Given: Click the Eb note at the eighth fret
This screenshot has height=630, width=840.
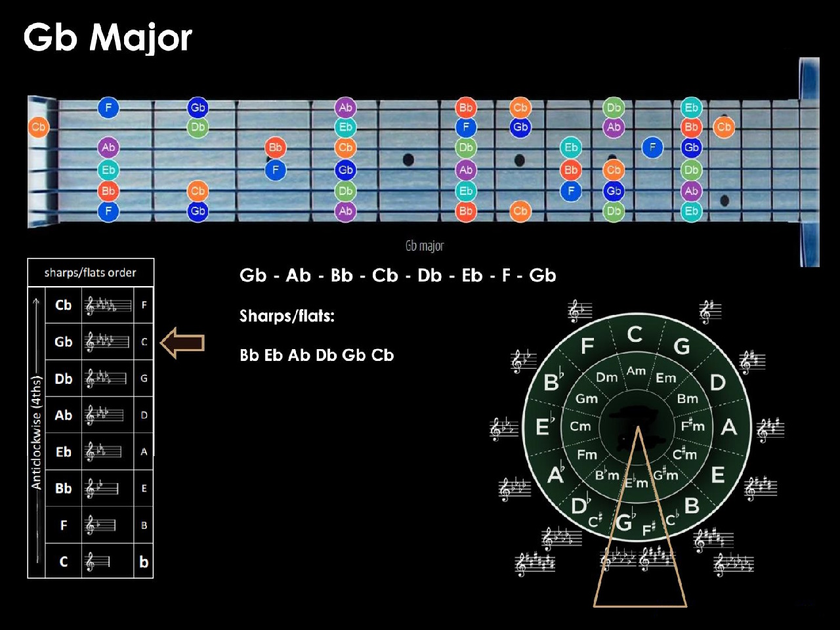Looking at the screenshot, I should point(571,148).
